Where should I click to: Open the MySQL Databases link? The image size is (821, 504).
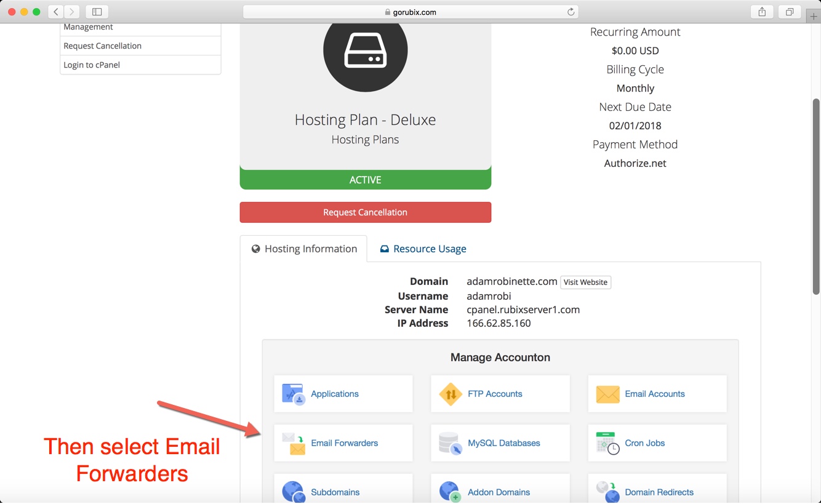pos(504,443)
